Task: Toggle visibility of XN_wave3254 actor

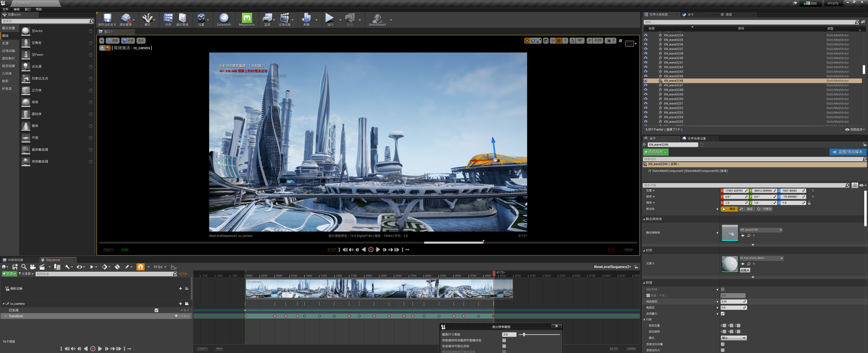Action: tap(645, 117)
